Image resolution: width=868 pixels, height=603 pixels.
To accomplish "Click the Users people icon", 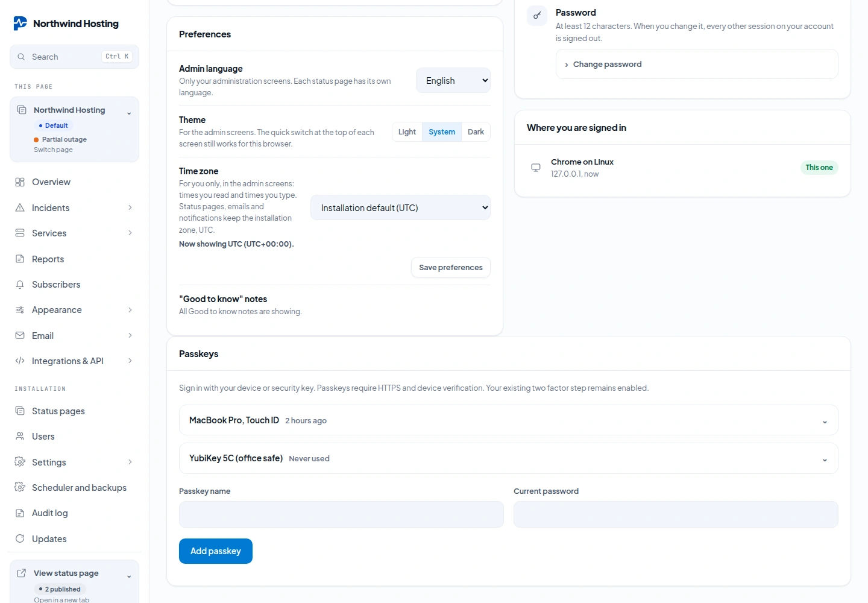I will click(20, 437).
